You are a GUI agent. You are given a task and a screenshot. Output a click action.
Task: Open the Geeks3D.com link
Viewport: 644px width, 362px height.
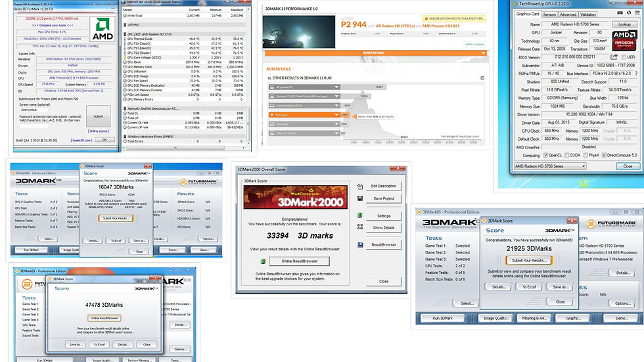81,141
